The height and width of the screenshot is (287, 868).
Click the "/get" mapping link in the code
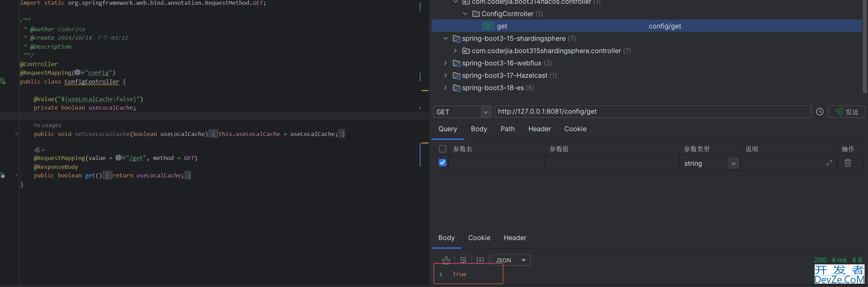pyautogui.click(x=136, y=158)
